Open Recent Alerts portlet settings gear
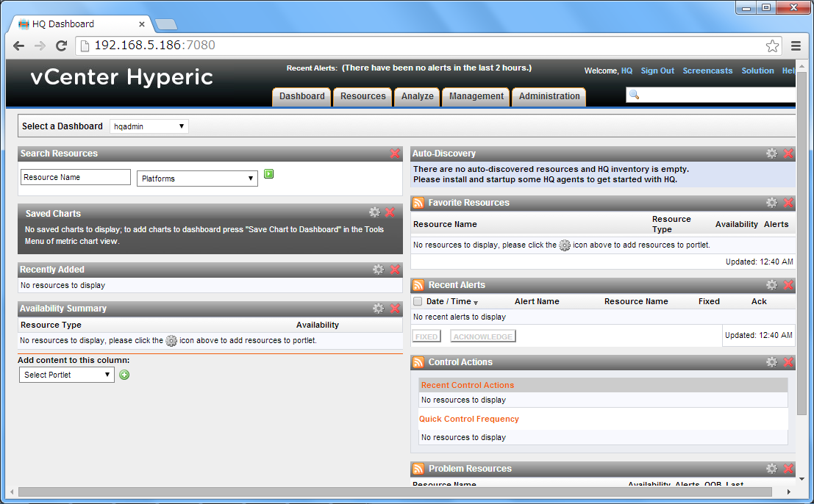 [x=772, y=284]
